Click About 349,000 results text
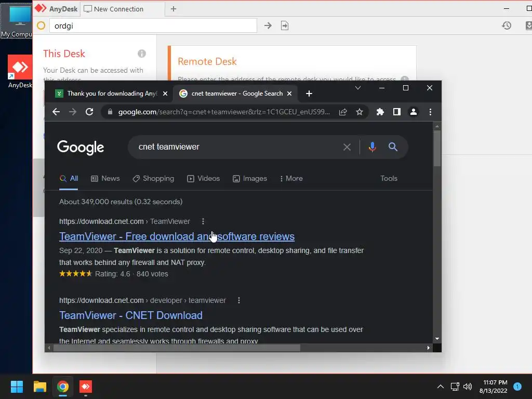The width and height of the screenshot is (532, 399). click(x=121, y=202)
